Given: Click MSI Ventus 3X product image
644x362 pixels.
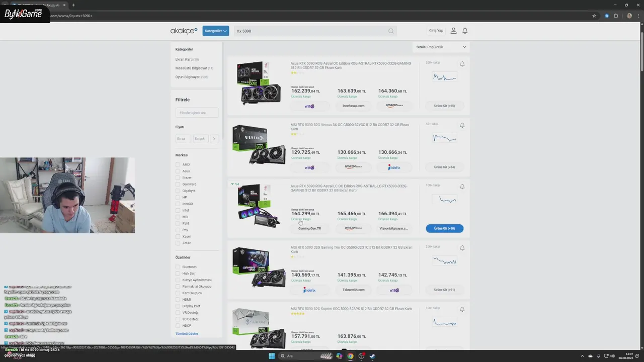Looking at the screenshot, I should coord(259,145).
